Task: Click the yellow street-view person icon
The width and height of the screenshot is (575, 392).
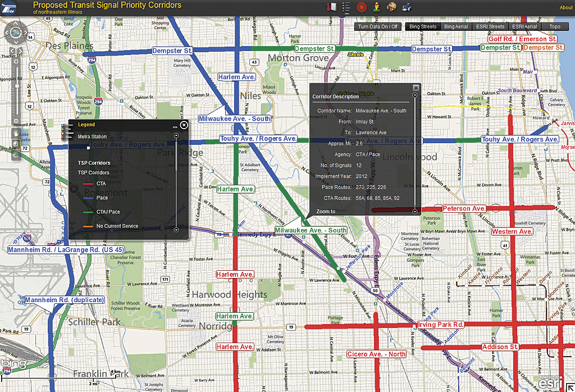Action: coord(377,7)
